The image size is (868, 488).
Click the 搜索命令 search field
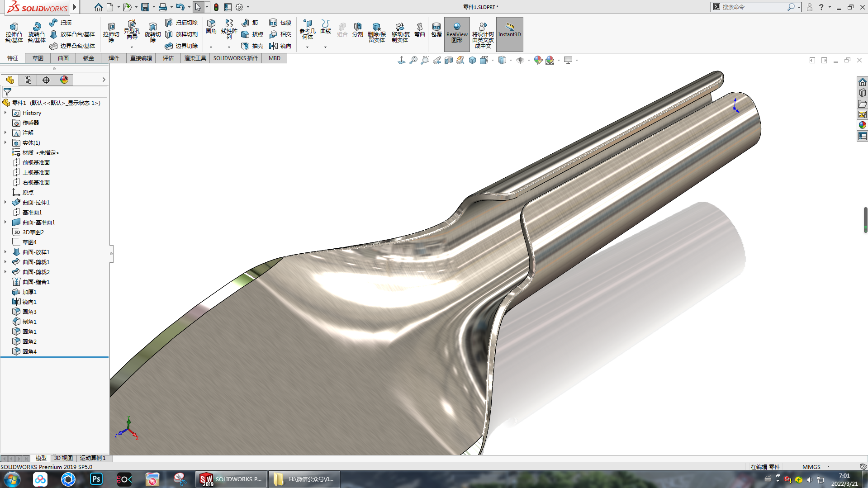754,7
